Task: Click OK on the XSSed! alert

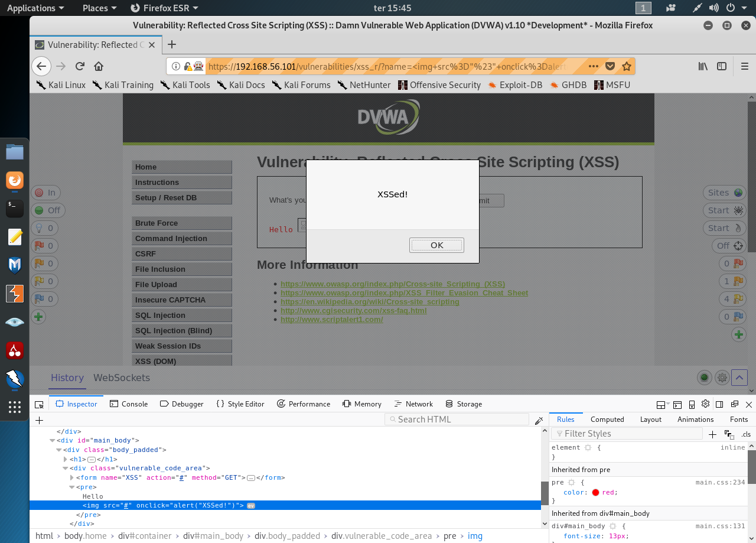Action: click(436, 245)
